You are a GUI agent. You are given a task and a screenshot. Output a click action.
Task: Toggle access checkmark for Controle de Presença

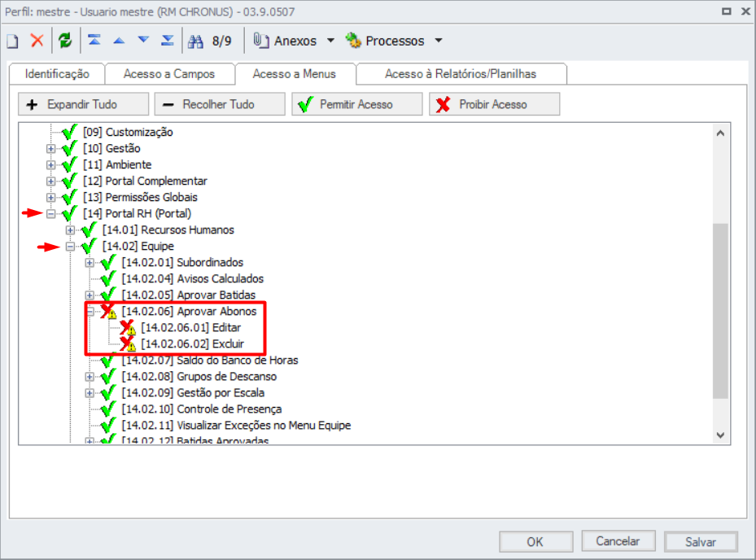pyautogui.click(x=108, y=409)
